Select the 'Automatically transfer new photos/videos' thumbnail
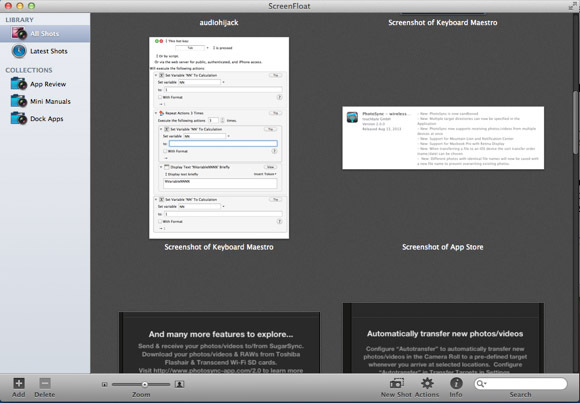 click(443, 338)
